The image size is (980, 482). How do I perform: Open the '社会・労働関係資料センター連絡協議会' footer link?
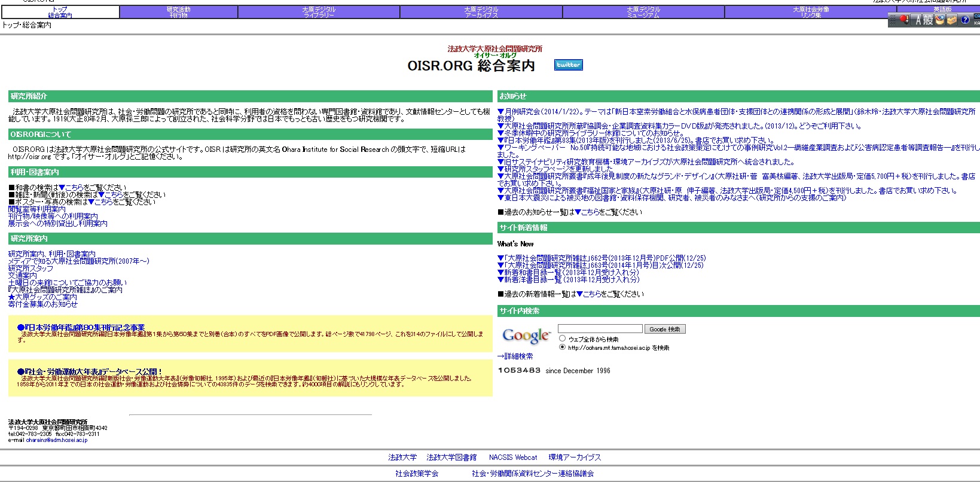pyautogui.click(x=533, y=474)
